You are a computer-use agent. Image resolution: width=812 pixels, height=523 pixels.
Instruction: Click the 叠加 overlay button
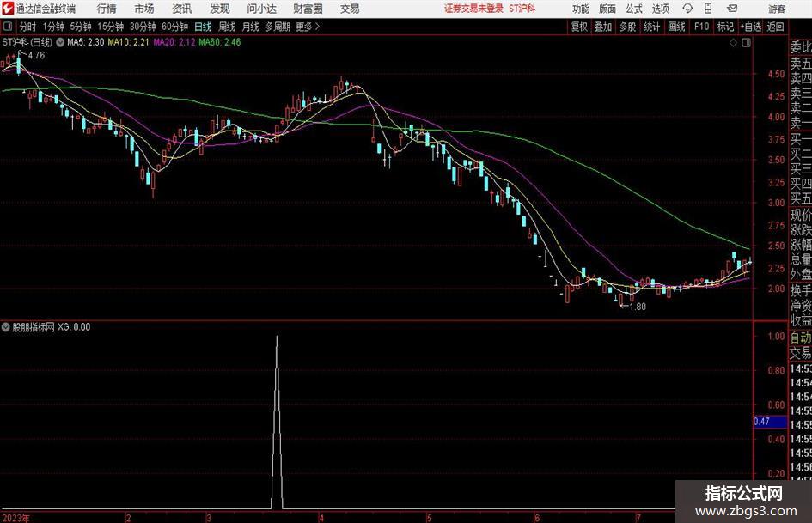(x=603, y=27)
